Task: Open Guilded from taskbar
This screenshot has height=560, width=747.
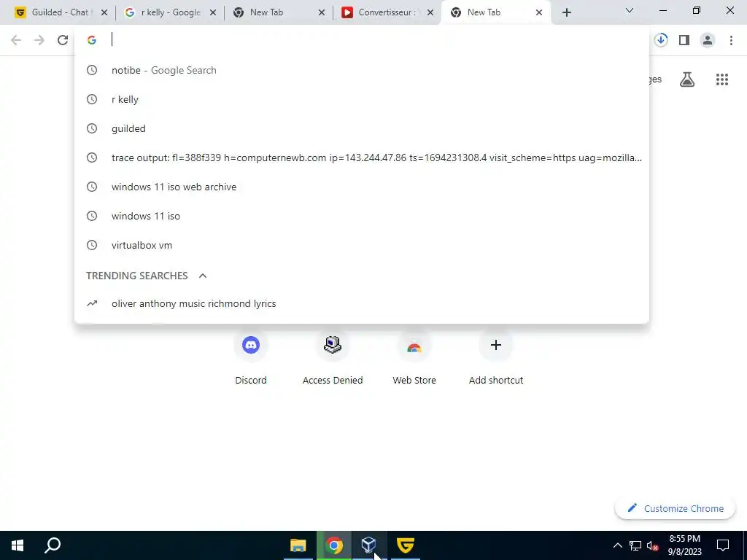Action: [406, 545]
